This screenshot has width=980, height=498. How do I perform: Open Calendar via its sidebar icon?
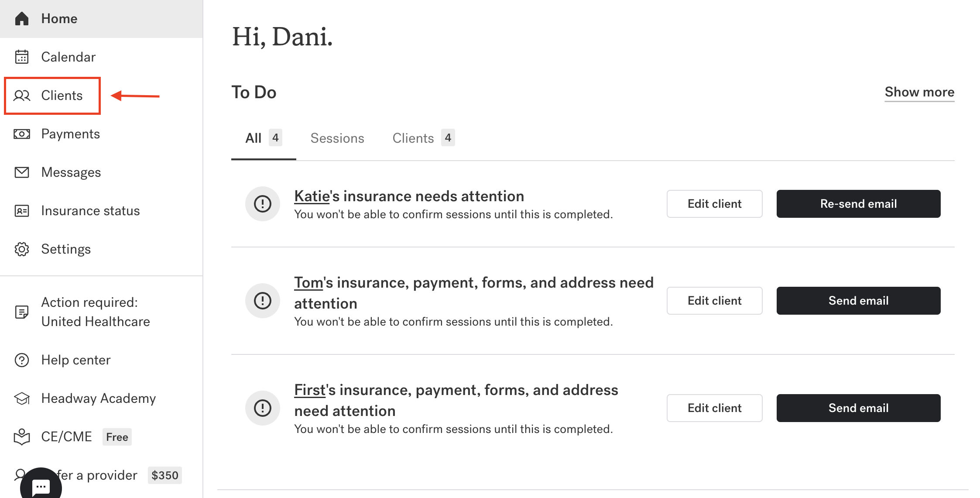(x=22, y=57)
